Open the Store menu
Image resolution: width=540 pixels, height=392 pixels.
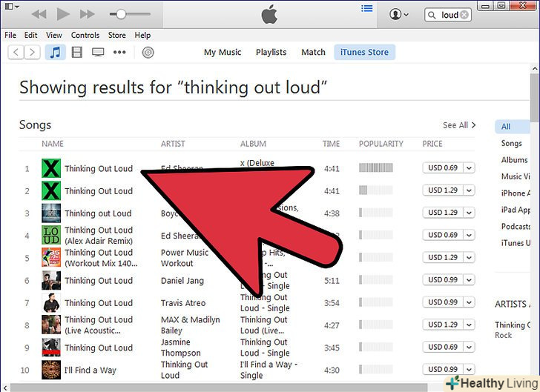click(116, 35)
